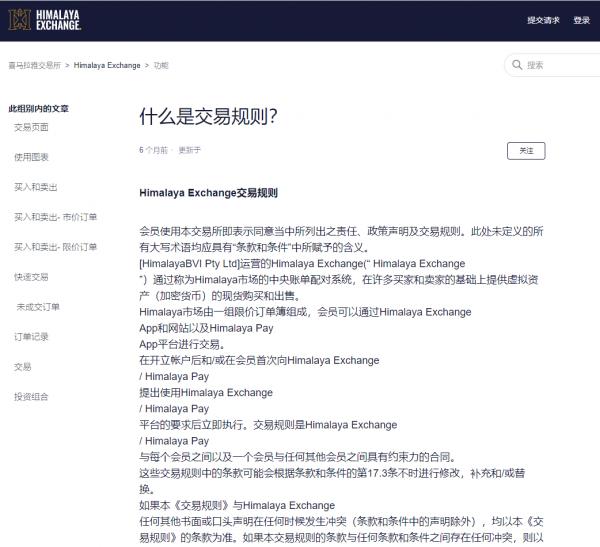Select the 功能 breadcrumb item
The height and width of the screenshot is (547, 600).
pos(161,65)
